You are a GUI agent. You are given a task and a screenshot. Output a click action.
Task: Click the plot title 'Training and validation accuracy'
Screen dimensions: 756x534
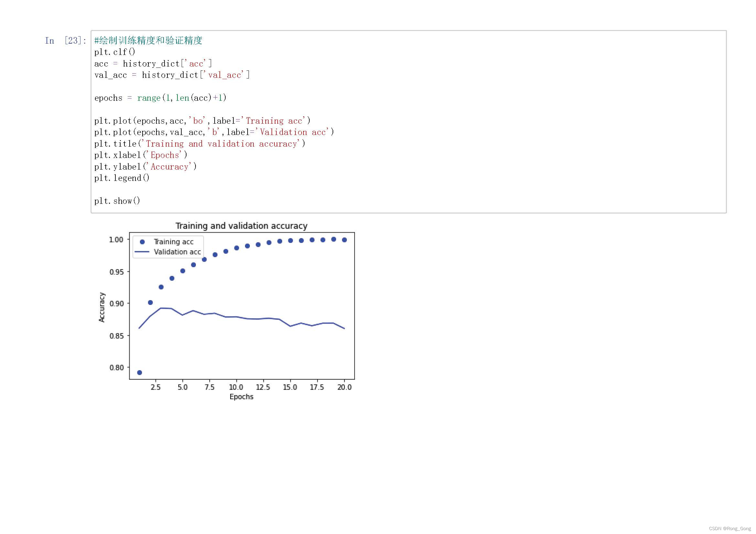tap(241, 226)
